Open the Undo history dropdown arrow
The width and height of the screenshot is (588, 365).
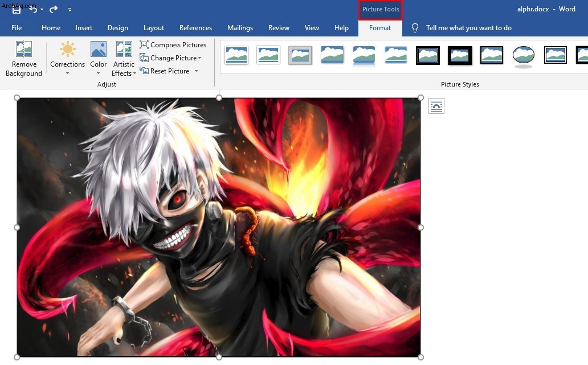point(42,9)
